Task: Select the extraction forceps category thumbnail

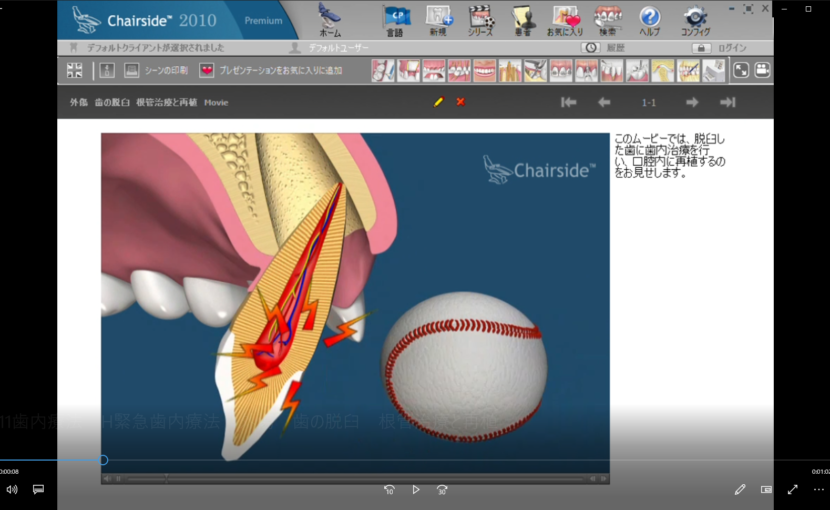Action: click(x=535, y=70)
